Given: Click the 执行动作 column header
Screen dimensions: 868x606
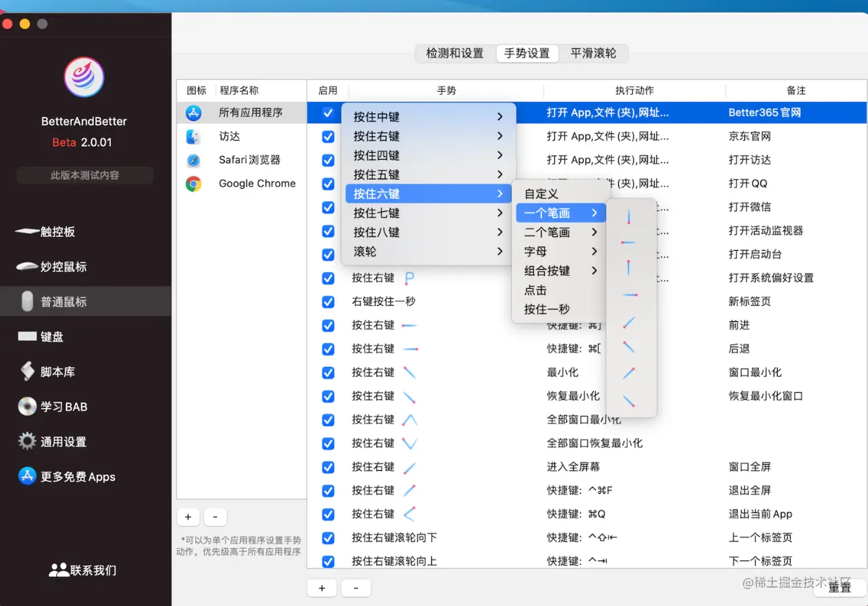Looking at the screenshot, I should click(634, 90).
